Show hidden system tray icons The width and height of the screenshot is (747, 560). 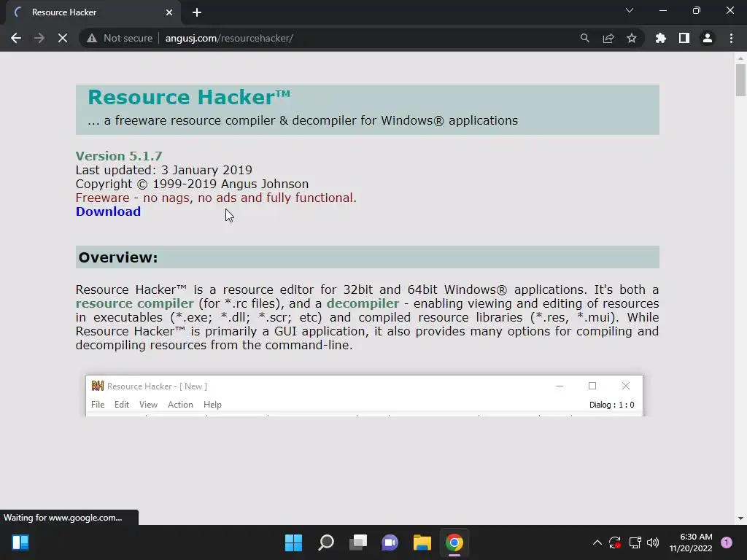(597, 542)
